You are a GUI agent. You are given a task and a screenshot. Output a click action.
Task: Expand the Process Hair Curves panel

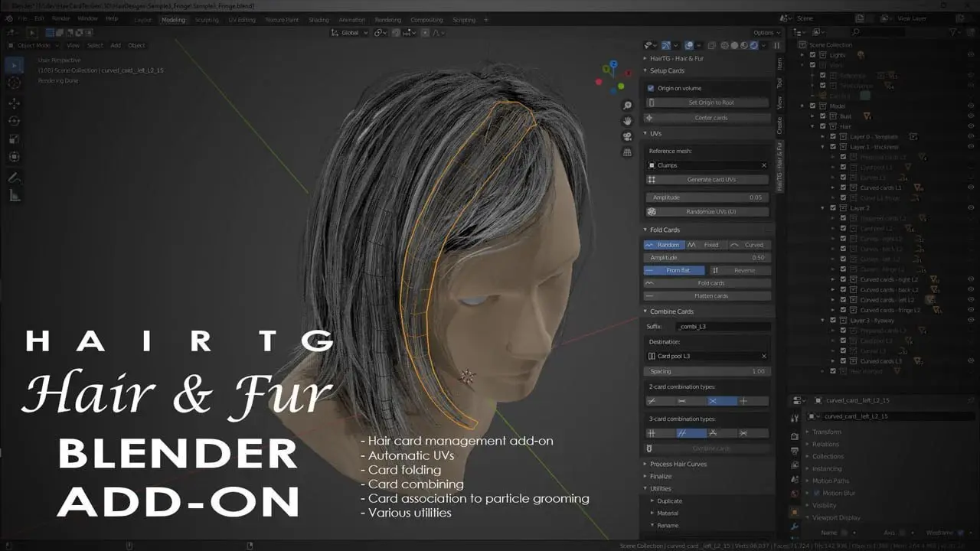point(678,464)
